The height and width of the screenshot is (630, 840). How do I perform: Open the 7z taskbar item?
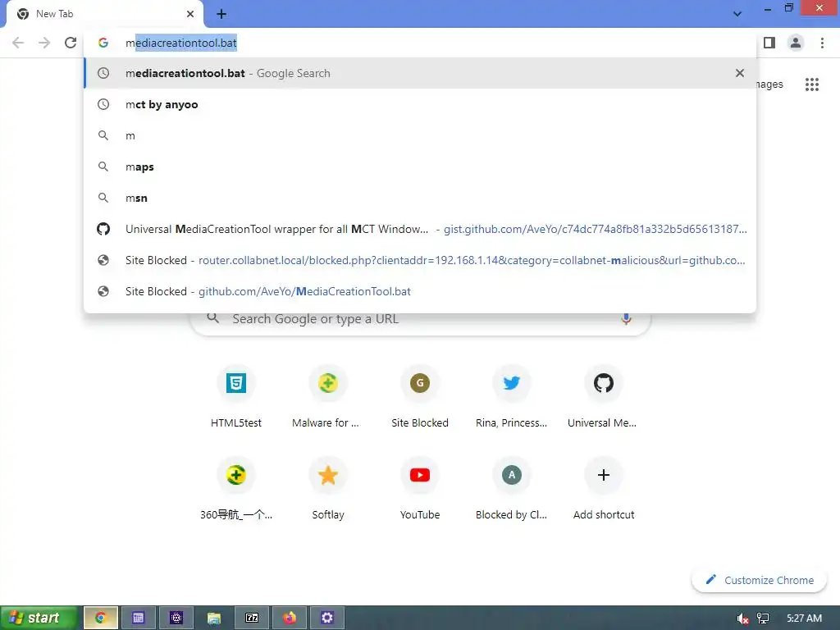[x=251, y=618]
